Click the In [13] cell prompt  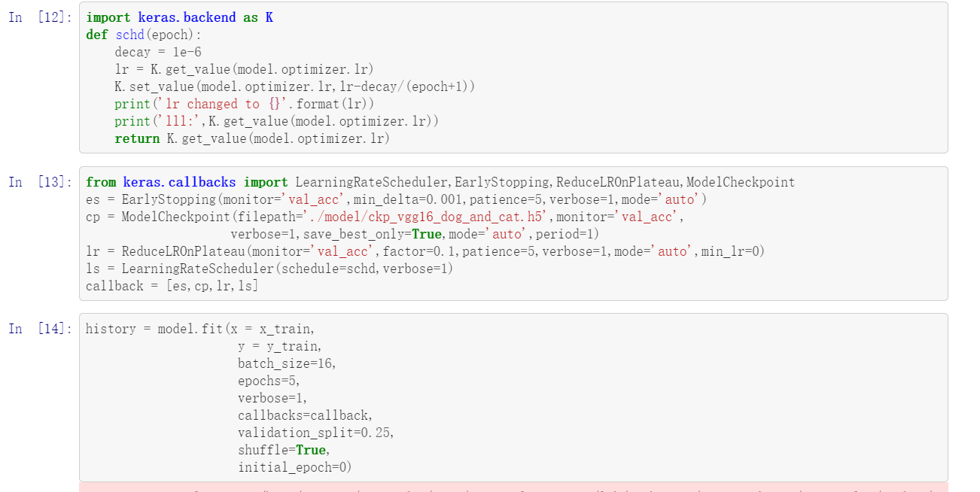click(40, 182)
